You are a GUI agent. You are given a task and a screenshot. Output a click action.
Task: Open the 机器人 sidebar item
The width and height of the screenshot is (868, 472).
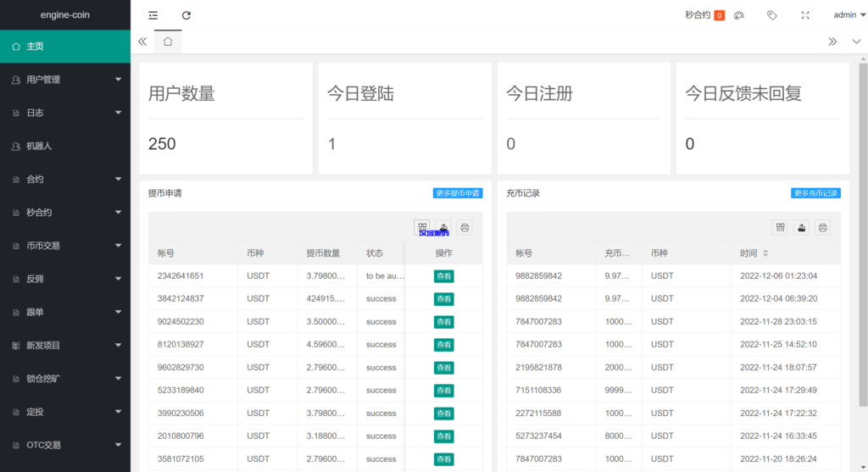[x=65, y=146]
